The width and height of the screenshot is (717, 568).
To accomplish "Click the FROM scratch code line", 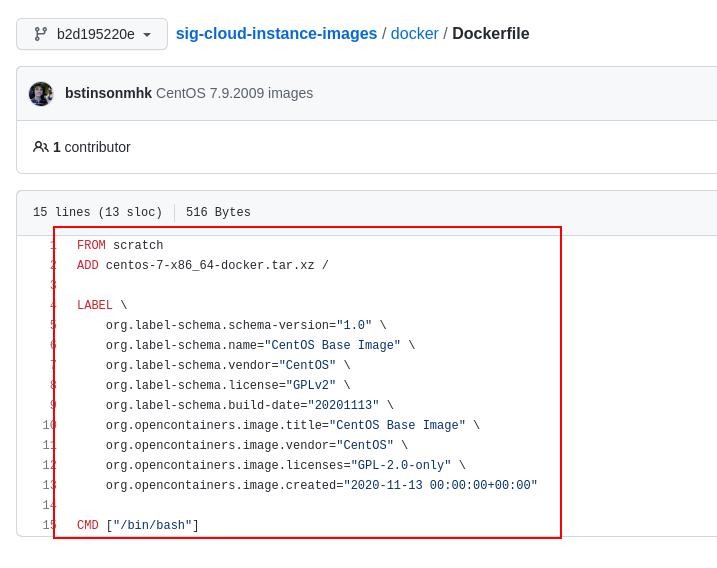I will coord(120,245).
